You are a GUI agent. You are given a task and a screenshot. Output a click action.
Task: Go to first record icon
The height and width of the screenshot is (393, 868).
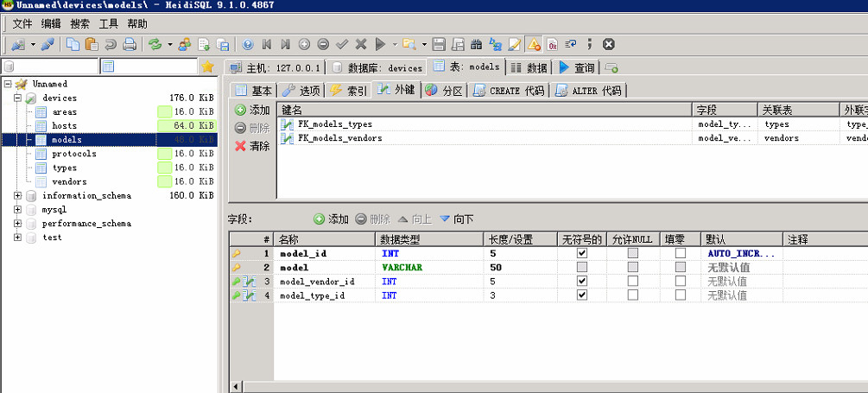click(x=267, y=44)
